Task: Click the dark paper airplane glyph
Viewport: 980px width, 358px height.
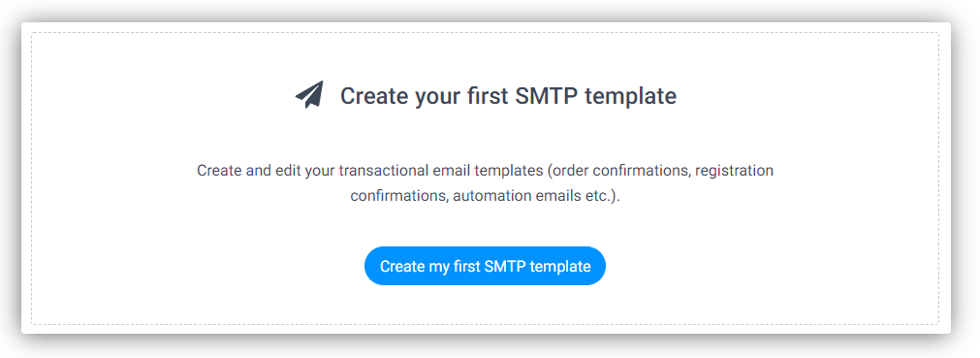Action: pos(309,95)
